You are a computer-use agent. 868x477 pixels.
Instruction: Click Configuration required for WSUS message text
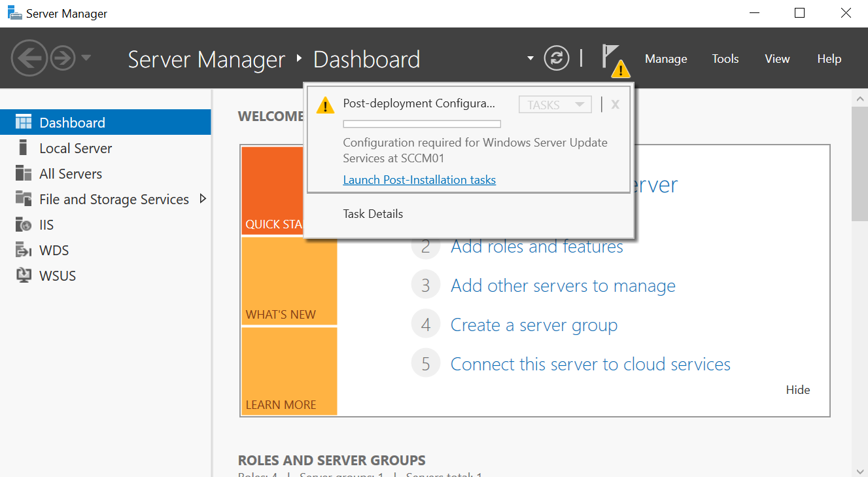point(475,150)
